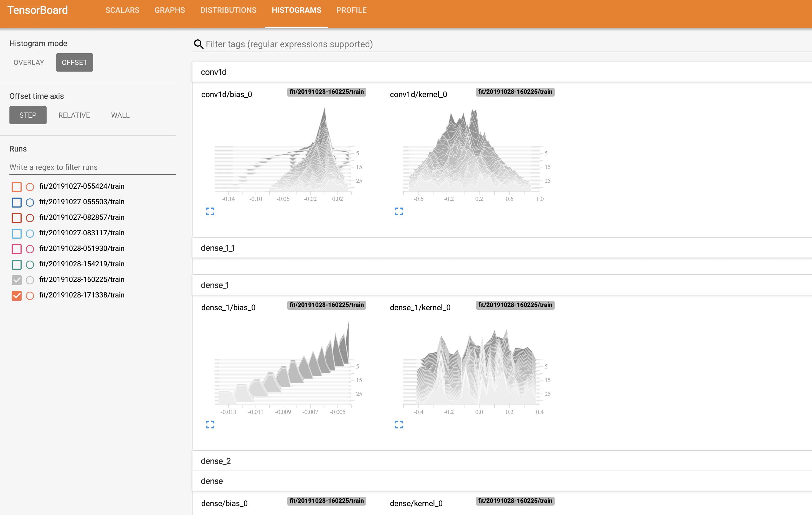Expand the dense_2 section header

point(502,461)
